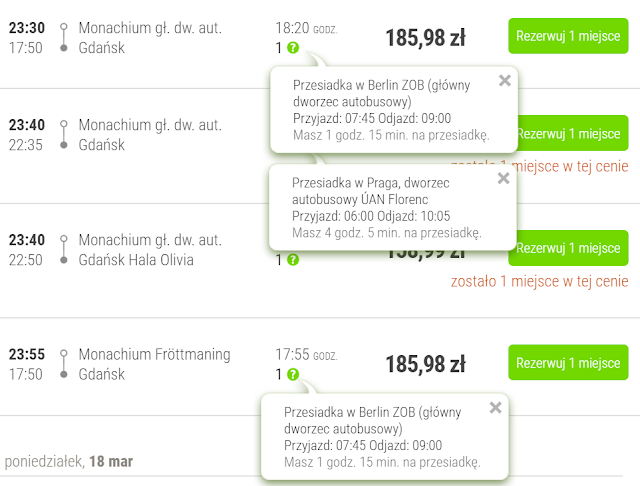Book the Monachium Fröttmaning 23:55 trip

coord(568,362)
